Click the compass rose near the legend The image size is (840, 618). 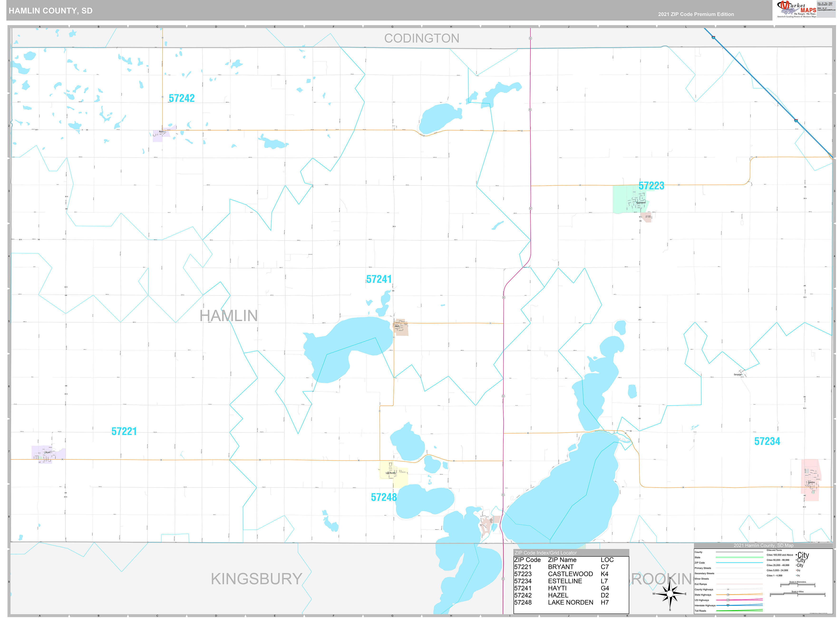point(670,594)
